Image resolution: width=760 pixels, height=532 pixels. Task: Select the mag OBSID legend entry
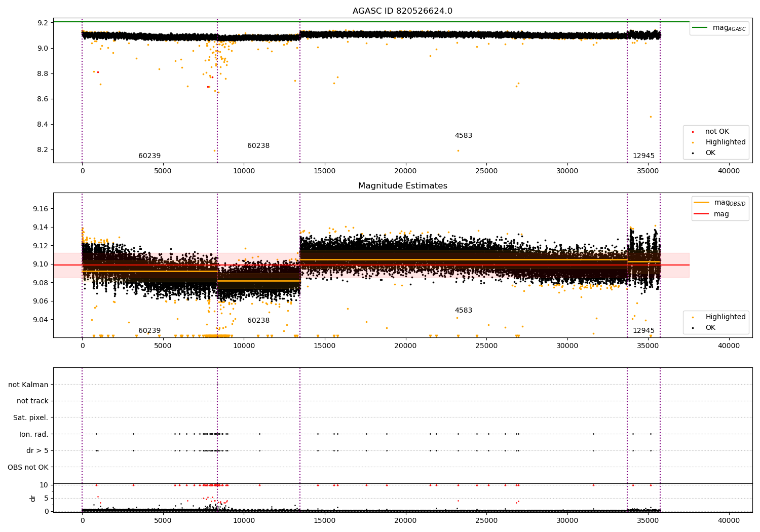pos(719,203)
